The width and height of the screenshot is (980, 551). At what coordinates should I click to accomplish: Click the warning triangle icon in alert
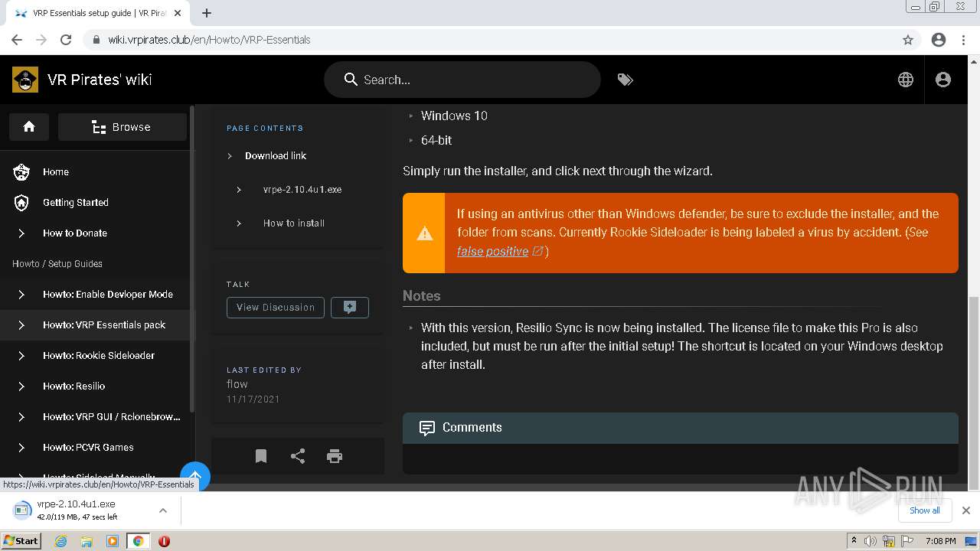424,233
